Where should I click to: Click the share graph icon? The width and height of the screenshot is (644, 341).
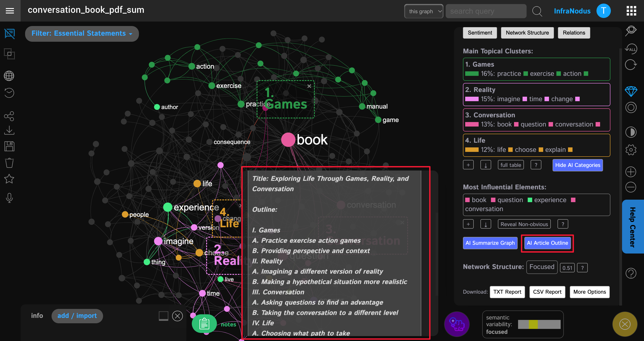(x=9, y=116)
